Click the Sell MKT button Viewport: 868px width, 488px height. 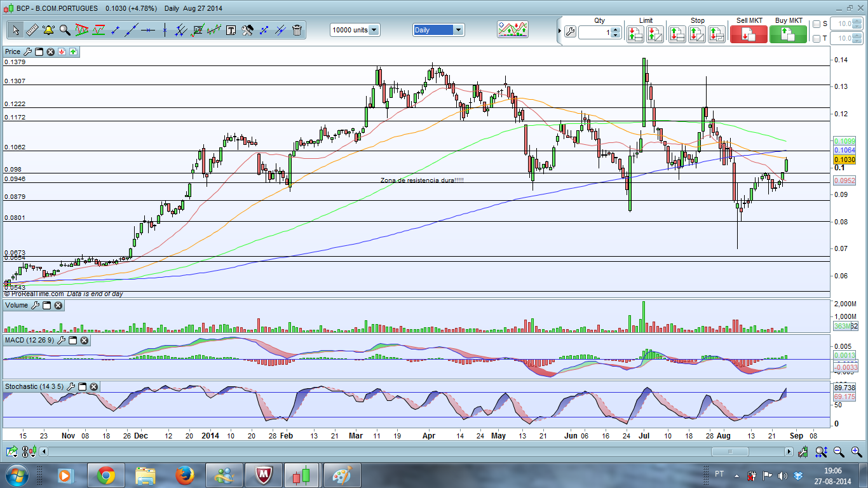[x=749, y=34]
